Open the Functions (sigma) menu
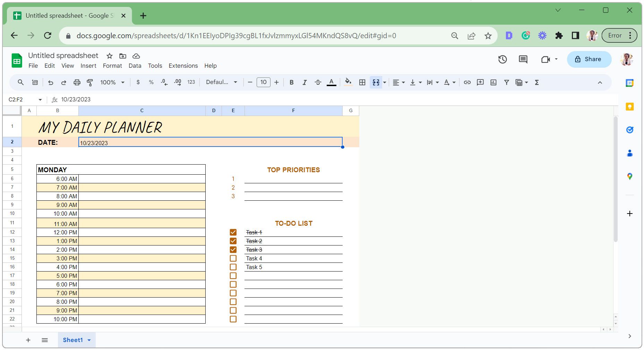The image size is (644, 350). [x=536, y=82]
